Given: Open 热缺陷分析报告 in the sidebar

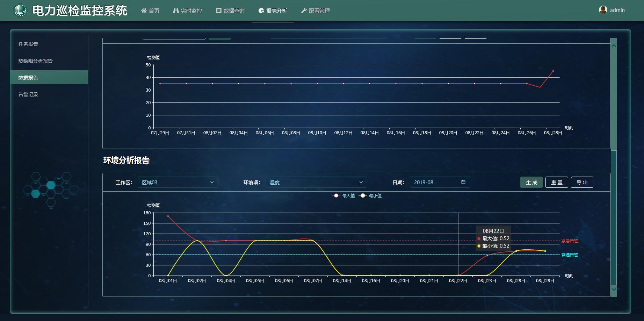Looking at the screenshot, I should [x=36, y=61].
